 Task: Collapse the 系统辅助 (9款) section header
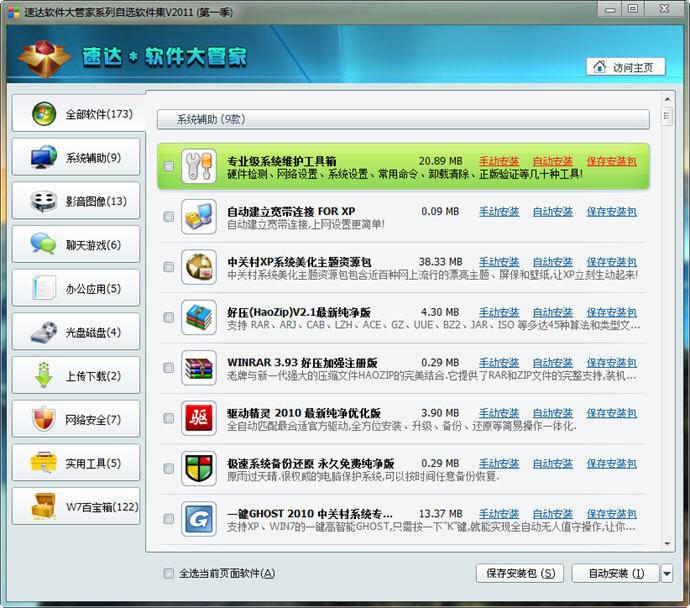tap(403, 119)
